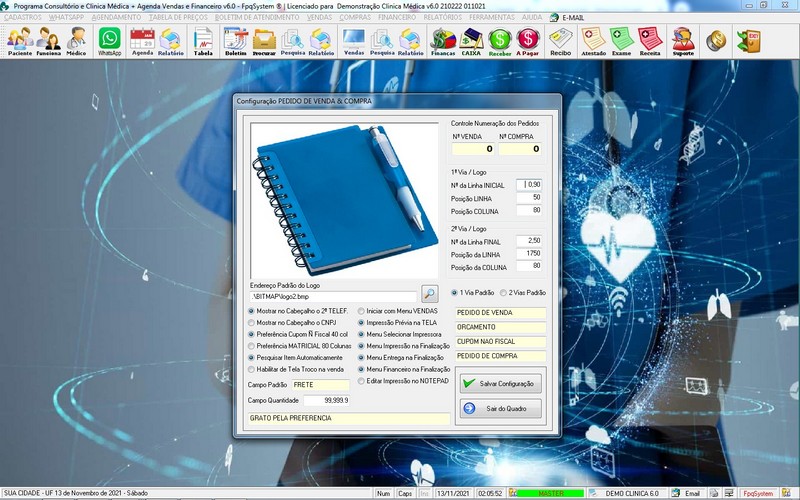The image size is (800, 500).
Task: Open the FINANCEIRO menu
Action: point(397,17)
